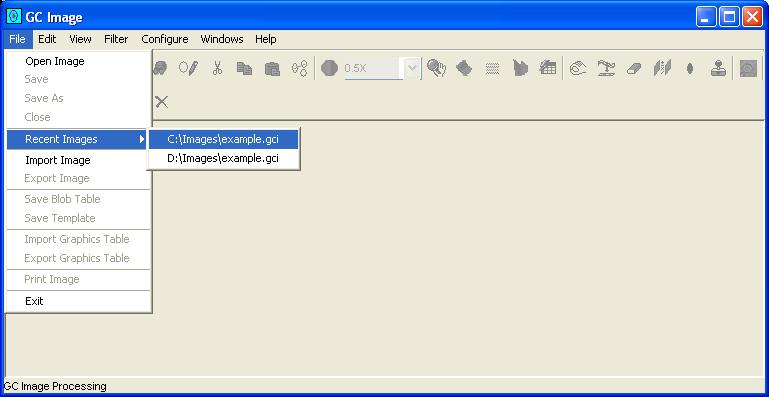Expand the Recent Images submenu entry
The width and height of the screenshot is (769, 397).
pos(77,139)
